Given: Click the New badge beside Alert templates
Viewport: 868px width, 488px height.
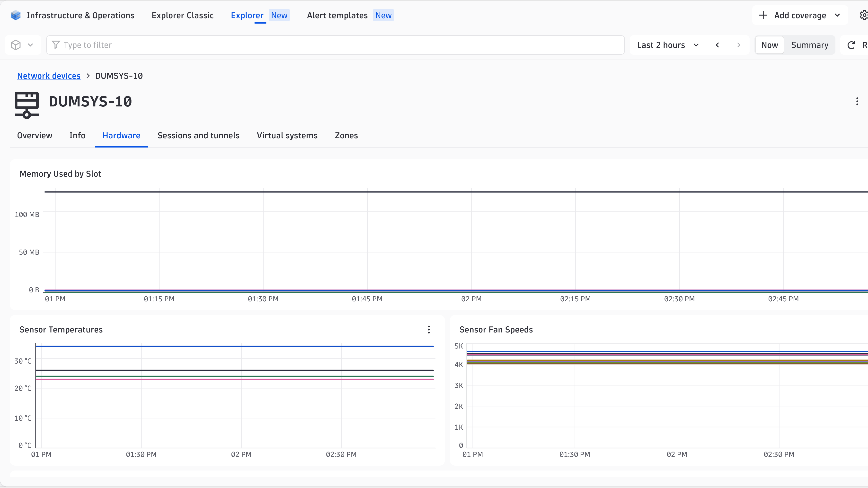Looking at the screenshot, I should 383,15.
